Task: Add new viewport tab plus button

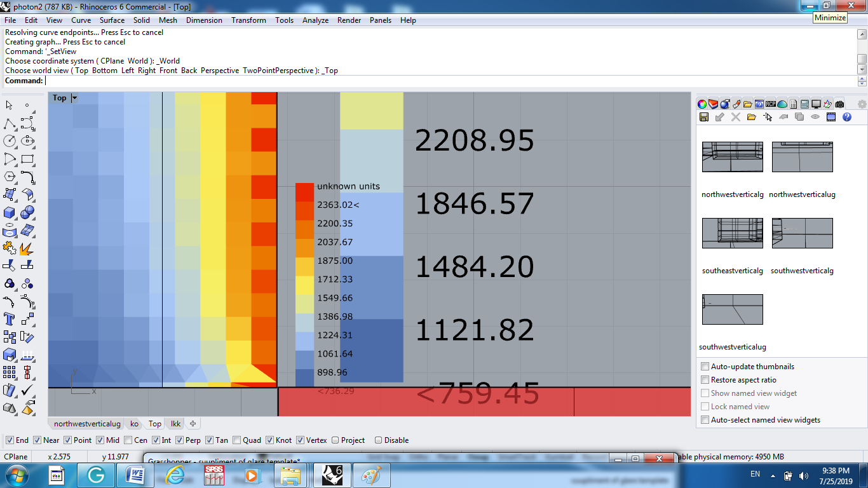Action: pos(193,424)
